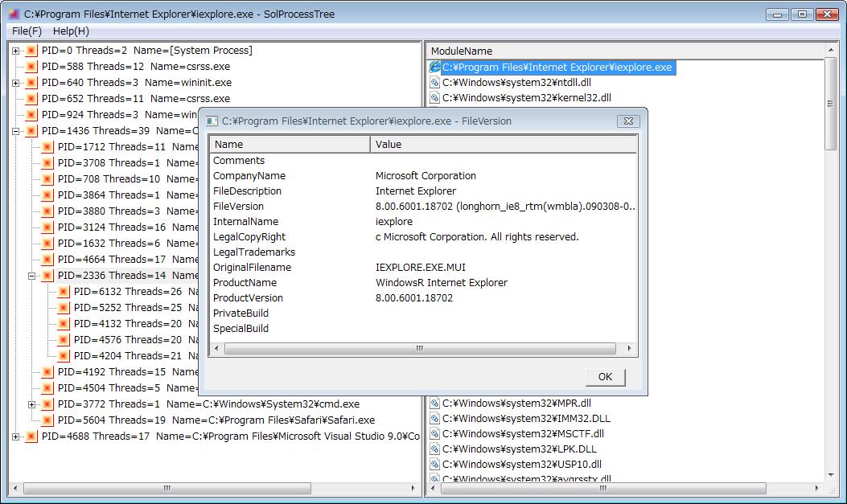Expand the PID=3772 cmd.exe node

pos(32,404)
